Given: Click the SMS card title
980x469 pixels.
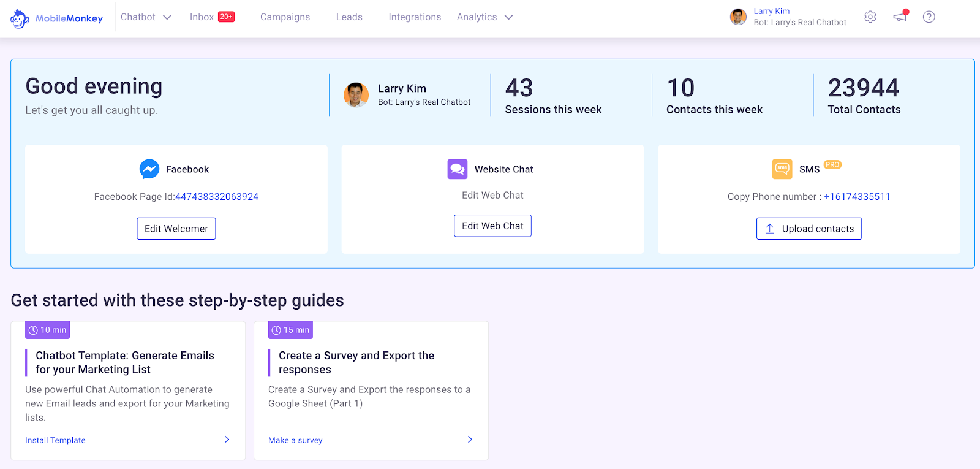Looking at the screenshot, I should click(x=809, y=169).
